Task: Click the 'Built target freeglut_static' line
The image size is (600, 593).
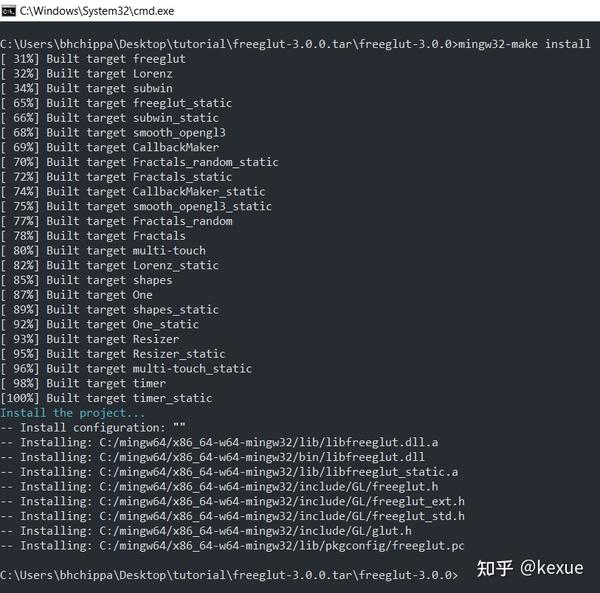Action: click(x=116, y=103)
